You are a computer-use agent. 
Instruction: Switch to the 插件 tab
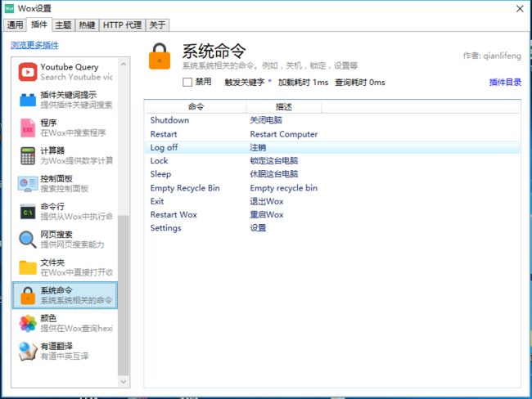[39, 25]
